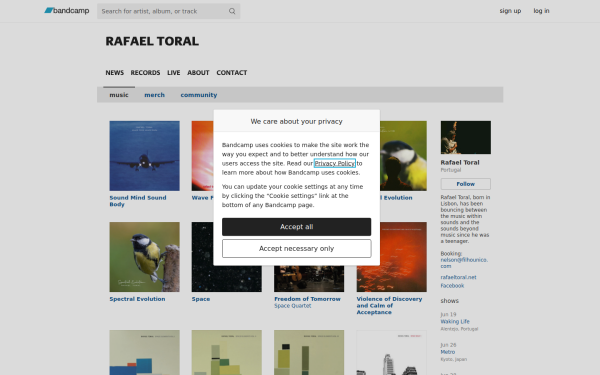The image size is (600, 375).
Task: Switch to the merch tab
Action: tap(155, 95)
